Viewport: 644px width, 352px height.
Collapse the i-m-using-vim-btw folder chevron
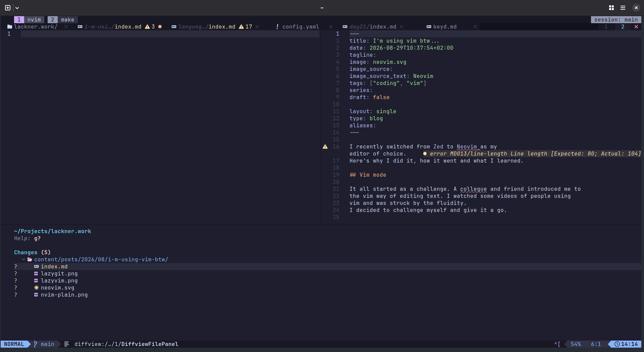(x=23, y=259)
